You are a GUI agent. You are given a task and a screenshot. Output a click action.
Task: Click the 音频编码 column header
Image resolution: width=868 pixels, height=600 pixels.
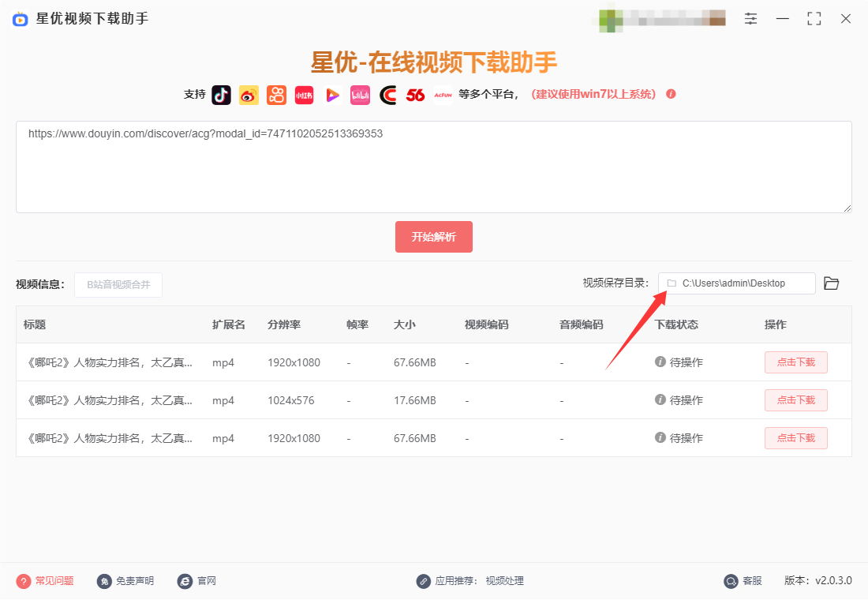pyautogui.click(x=582, y=324)
